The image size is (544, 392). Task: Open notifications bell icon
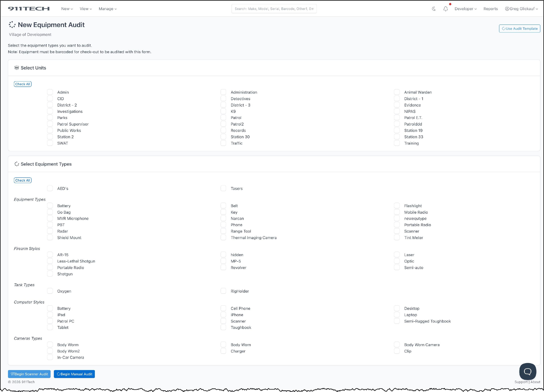coord(445,9)
